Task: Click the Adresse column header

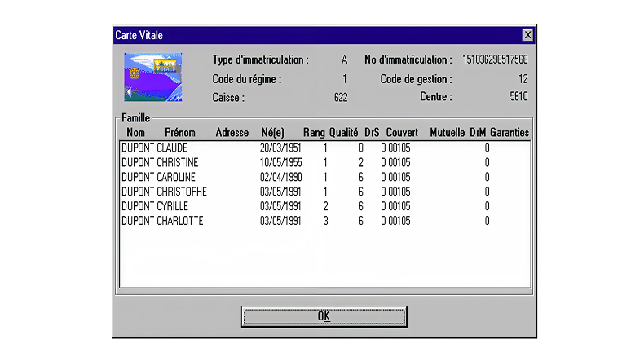Action: 232,132
